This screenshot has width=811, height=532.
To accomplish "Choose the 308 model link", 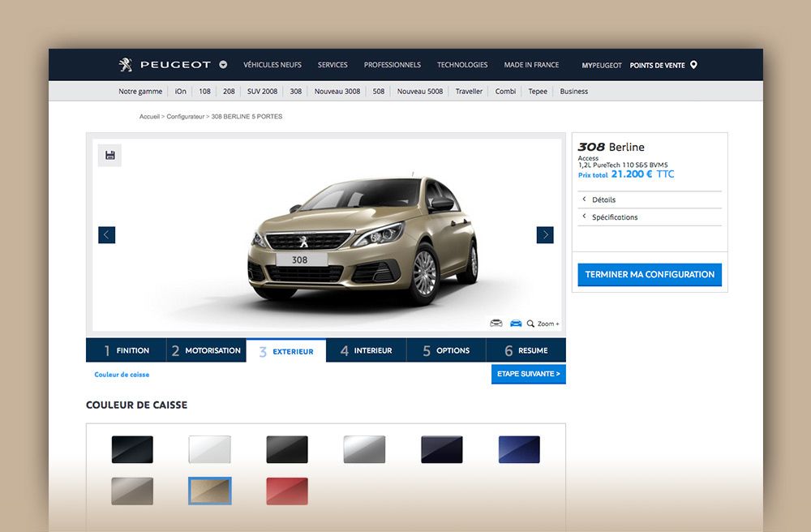I will coord(296,92).
